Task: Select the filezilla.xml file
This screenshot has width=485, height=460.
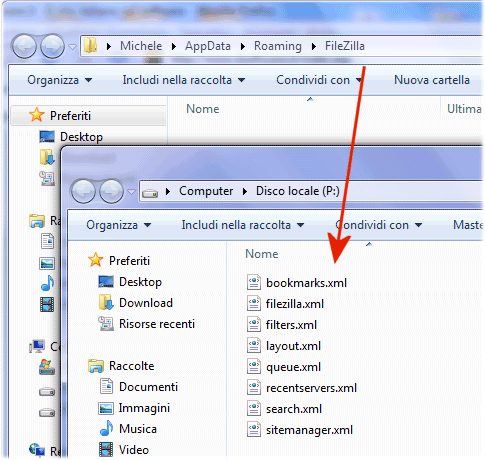Action: 295,304
